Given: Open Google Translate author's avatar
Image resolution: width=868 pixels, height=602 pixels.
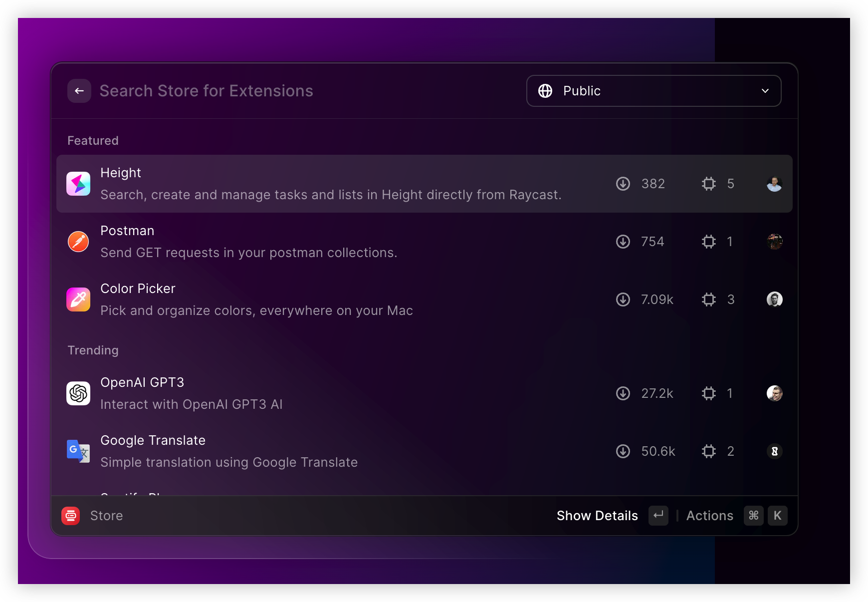Looking at the screenshot, I should pyautogui.click(x=775, y=451).
